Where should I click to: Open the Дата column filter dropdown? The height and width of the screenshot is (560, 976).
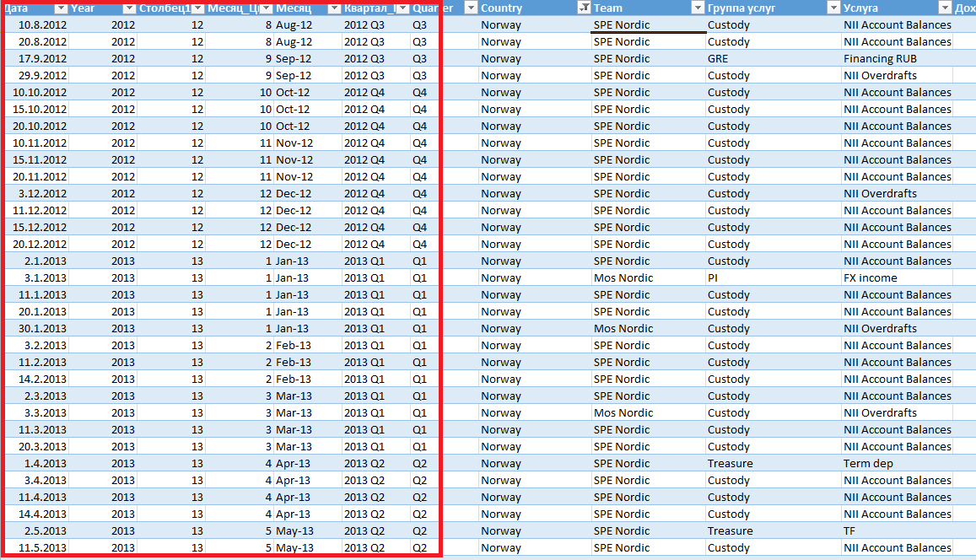click(x=61, y=8)
